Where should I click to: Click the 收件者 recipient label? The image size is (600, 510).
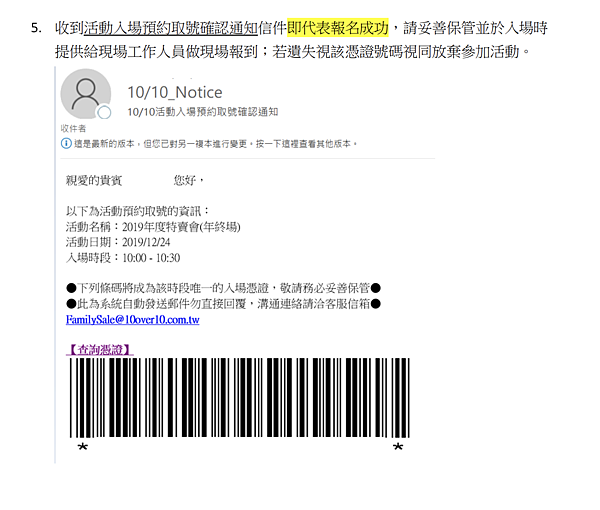click(73, 129)
